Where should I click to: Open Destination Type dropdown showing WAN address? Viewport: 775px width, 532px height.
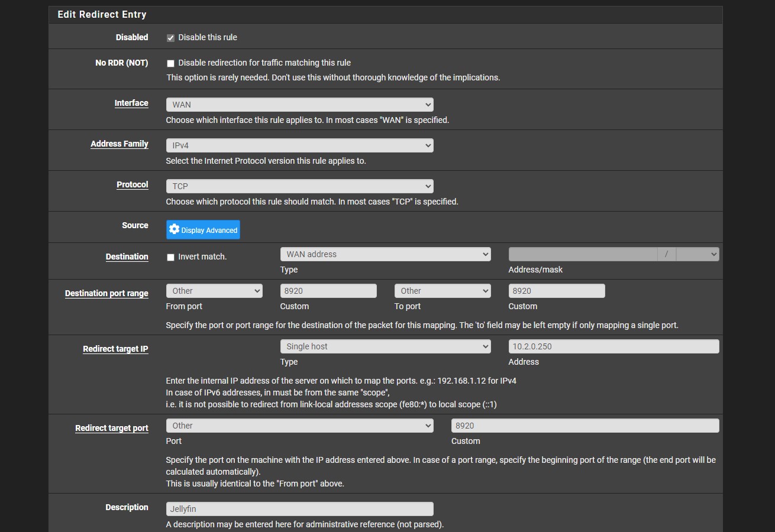click(385, 254)
